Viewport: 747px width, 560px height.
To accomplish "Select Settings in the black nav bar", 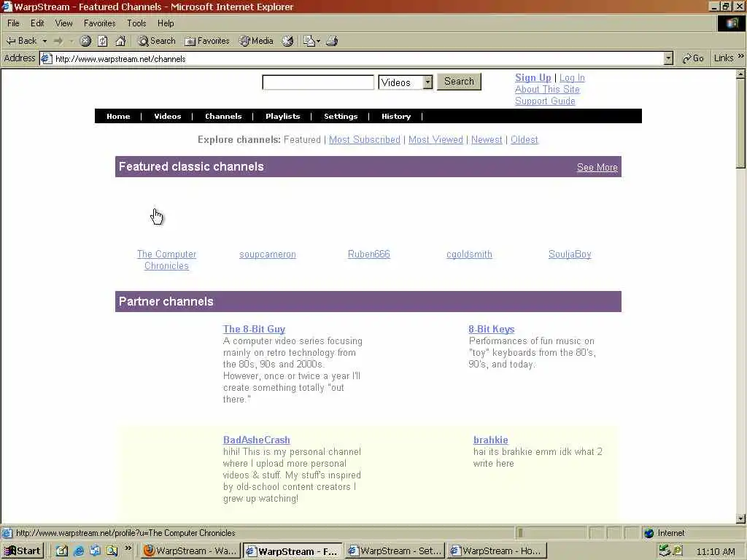I will pyautogui.click(x=341, y=116).
